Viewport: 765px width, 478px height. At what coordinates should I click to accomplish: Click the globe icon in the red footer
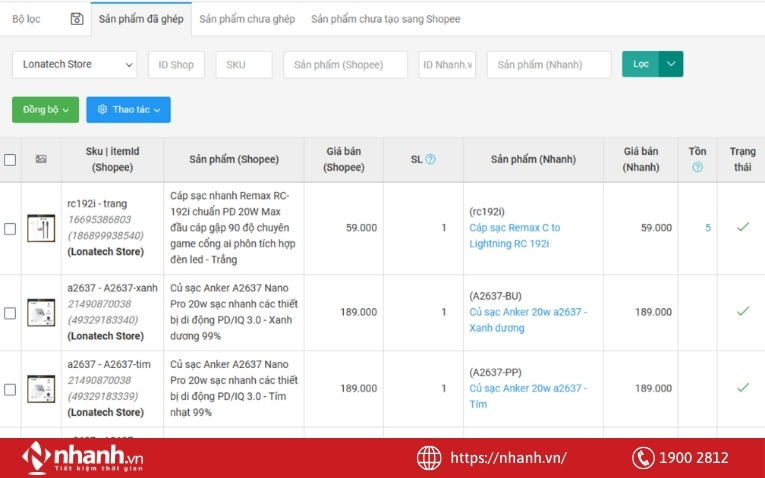429,458
